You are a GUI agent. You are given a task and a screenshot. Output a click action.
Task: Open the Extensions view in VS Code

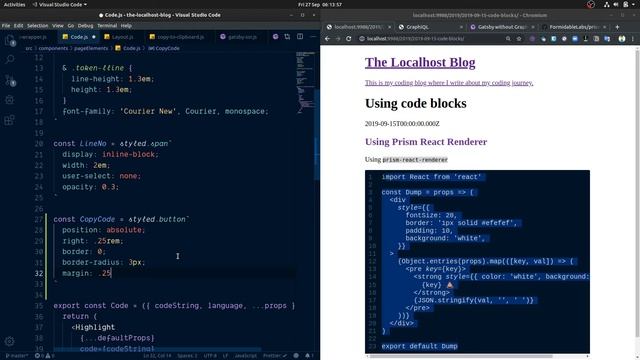click(10, 120)
